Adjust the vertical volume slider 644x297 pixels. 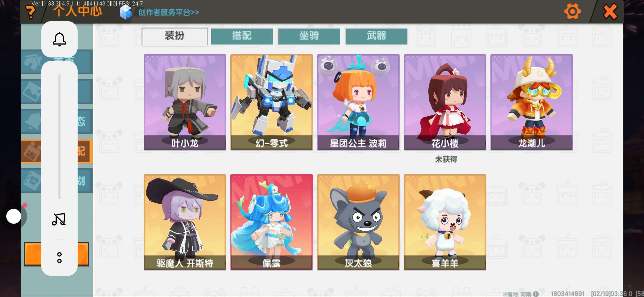pyautogui.click(x=59, y=136)
